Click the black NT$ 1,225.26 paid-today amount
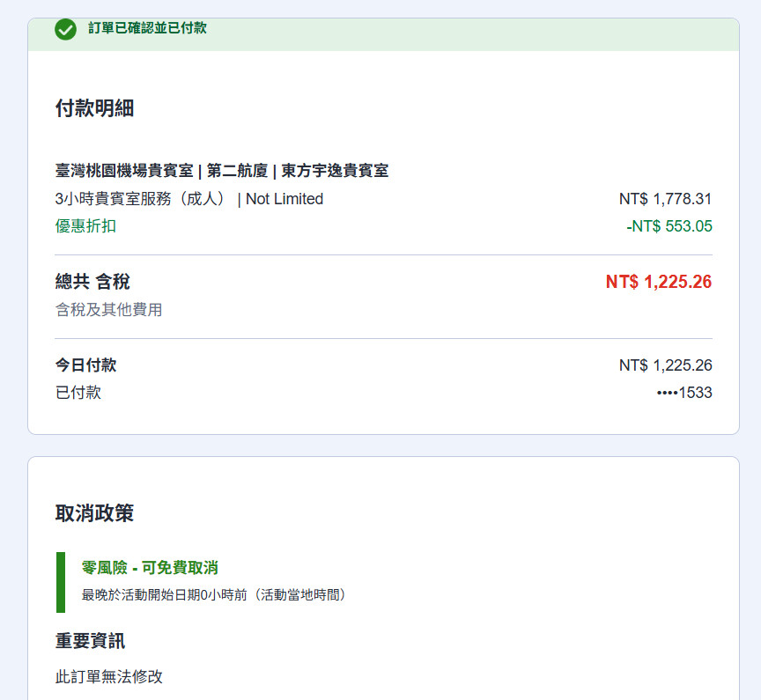Image resolution: width=761 pixels, height=700 pixels. pos(665,365)
